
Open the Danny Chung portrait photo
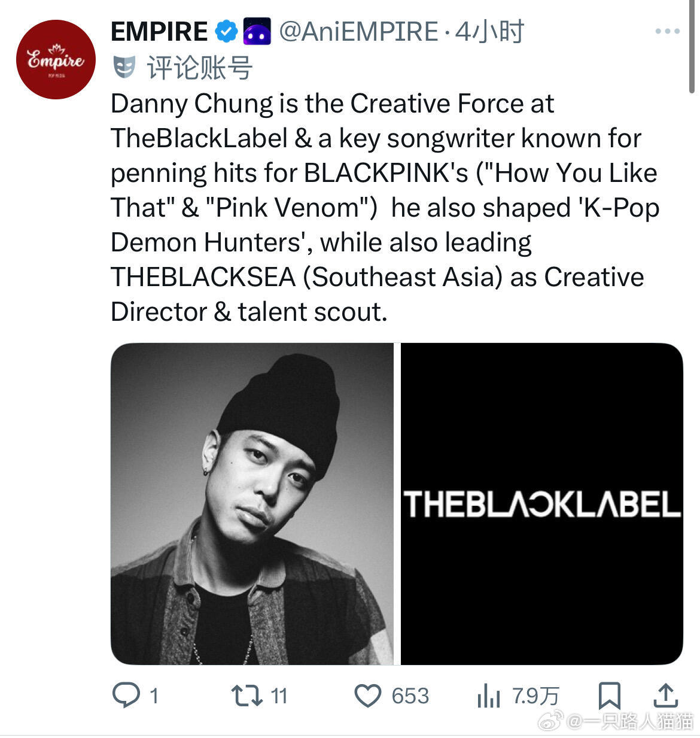251,503
